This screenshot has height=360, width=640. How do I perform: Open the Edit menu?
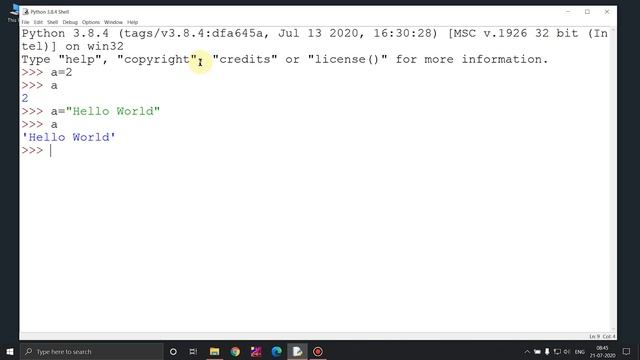click(38, 22)
